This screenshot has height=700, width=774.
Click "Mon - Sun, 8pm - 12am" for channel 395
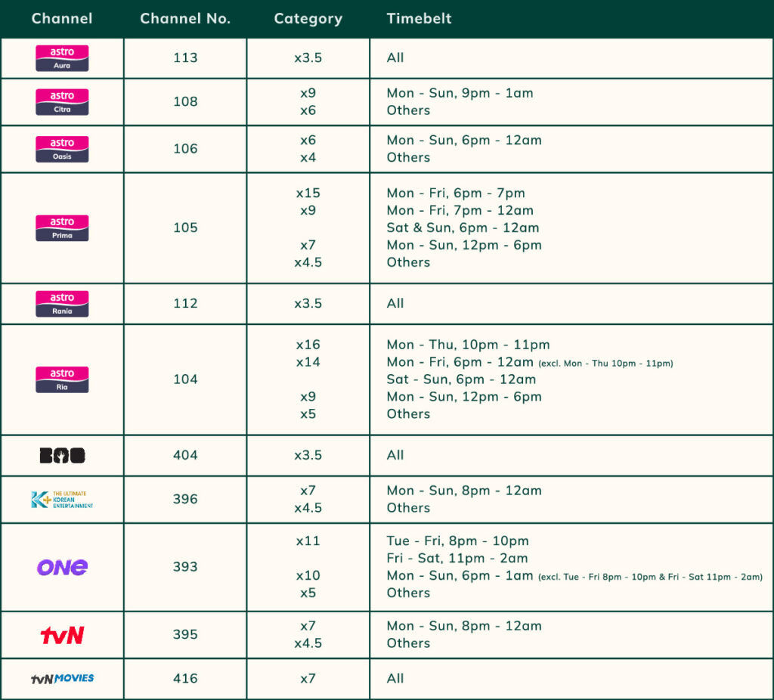coord(464,626)
